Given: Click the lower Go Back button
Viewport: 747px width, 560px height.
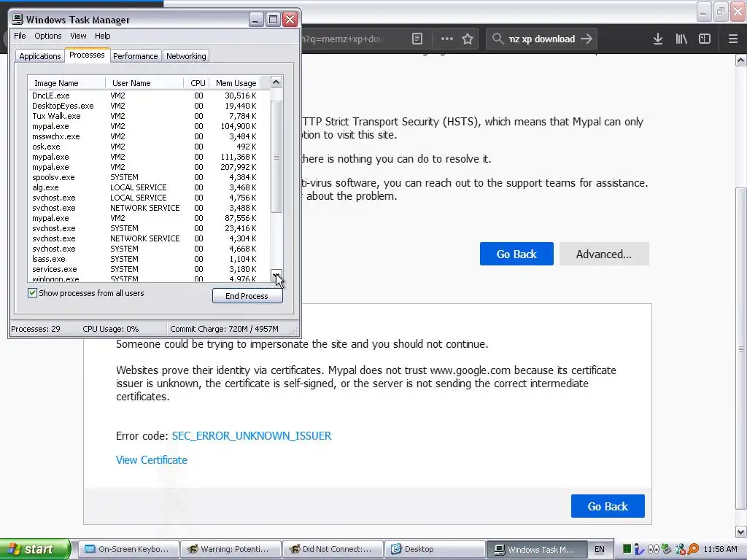Looking at the screenshot, I should 608,506.
